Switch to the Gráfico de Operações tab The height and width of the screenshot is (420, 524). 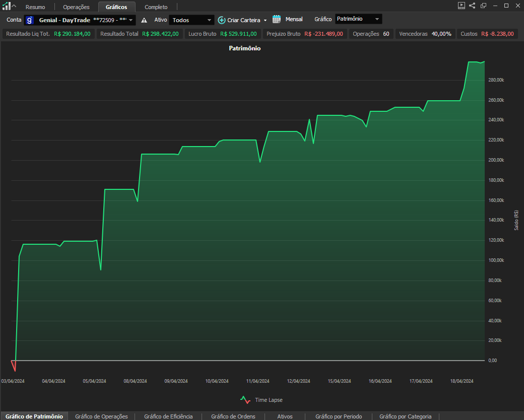point(101,416)
